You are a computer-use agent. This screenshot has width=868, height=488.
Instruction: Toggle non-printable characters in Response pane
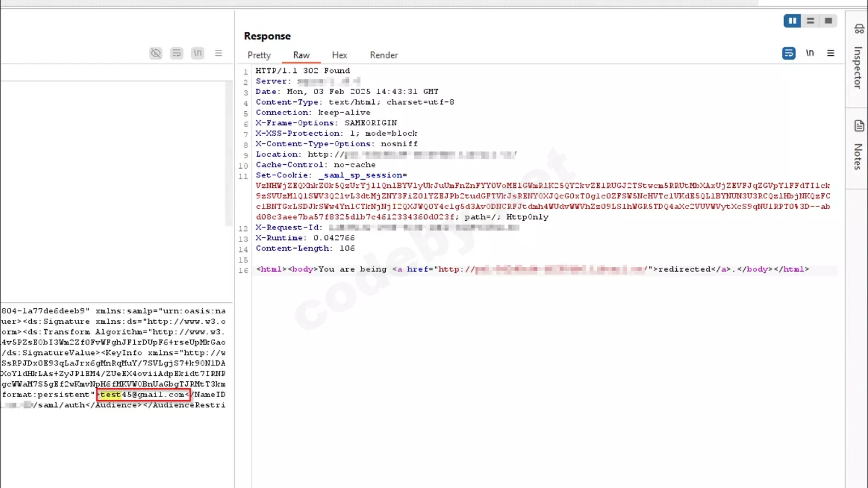coord(810,53)
